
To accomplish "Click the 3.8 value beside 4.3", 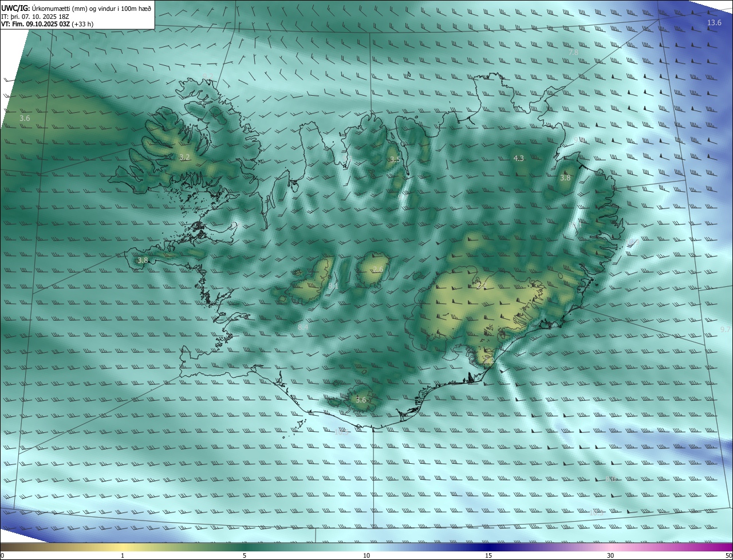I will click(565, 178).
